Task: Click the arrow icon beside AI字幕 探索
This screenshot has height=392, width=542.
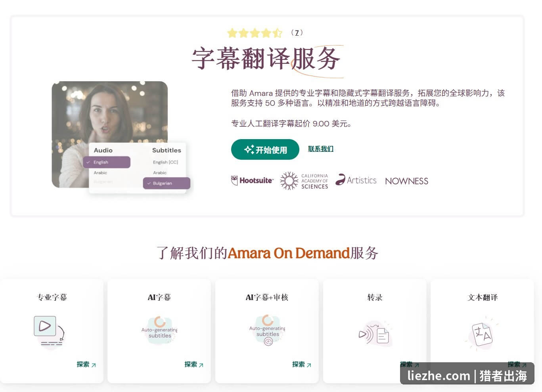Action: 201,365
